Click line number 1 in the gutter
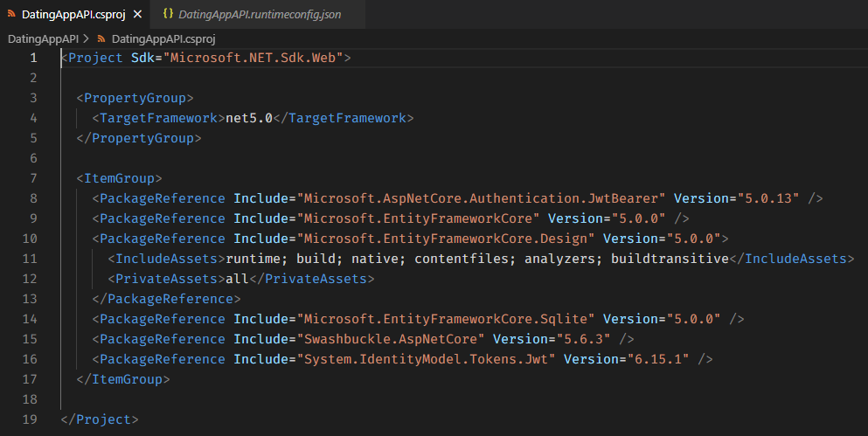 pyautogui.click(x=34, y=58)
